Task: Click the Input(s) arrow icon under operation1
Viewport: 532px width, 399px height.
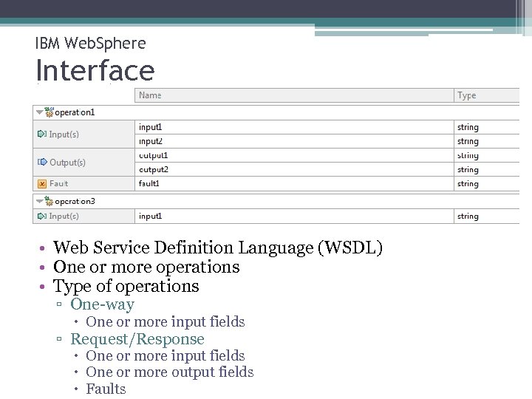Action: point(41,134)
